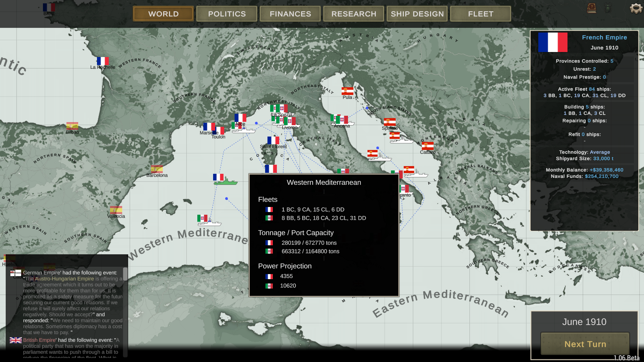644x362 pixels.
Task: Select the Pula Austro-Hungarian port flag
Action: [347, 91]
